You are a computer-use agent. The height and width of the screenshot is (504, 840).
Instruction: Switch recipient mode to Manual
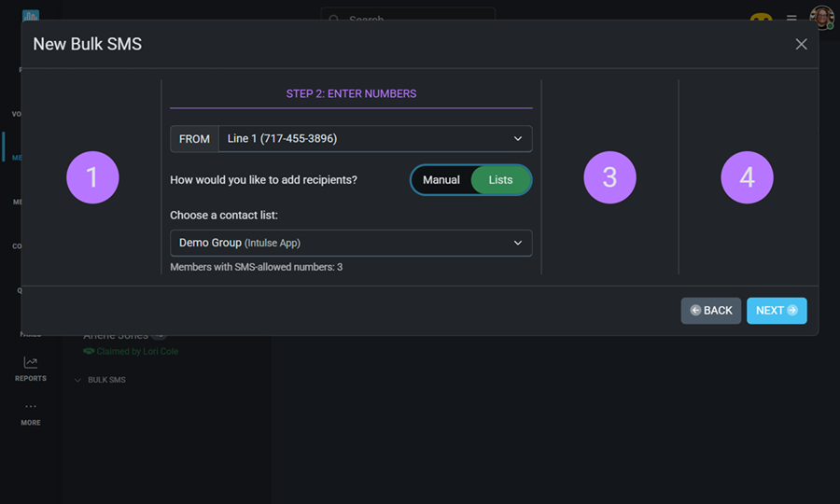tap(441, 180)
